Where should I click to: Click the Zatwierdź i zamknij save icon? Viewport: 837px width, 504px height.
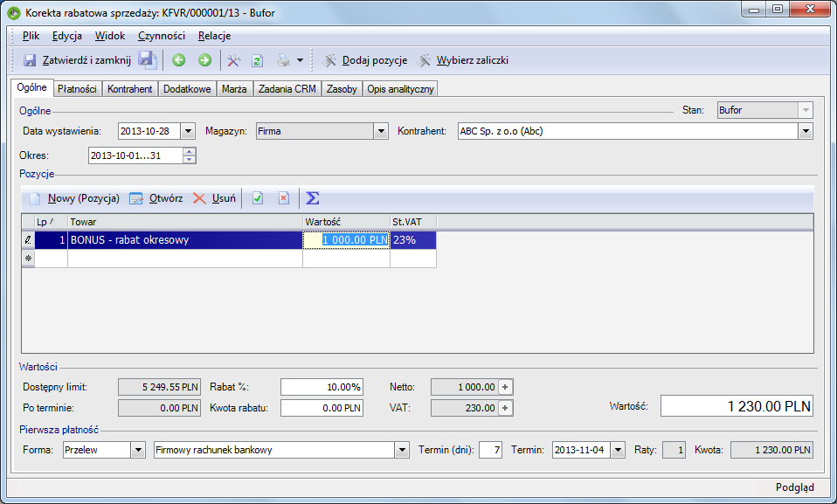click(30, 60)
